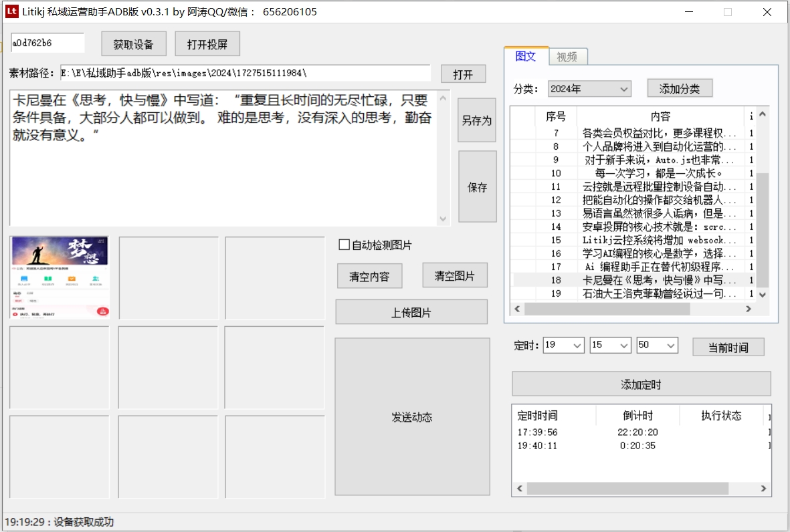The height and width of the screenshot is (532, 790).
Task: Add a timer with 添加定时 button
Action: click(640, 384)
